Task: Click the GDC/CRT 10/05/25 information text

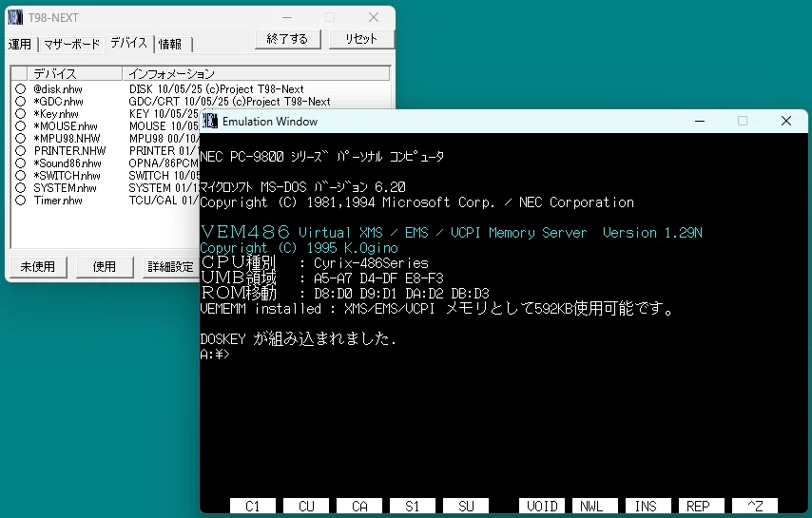Action: 229,102
